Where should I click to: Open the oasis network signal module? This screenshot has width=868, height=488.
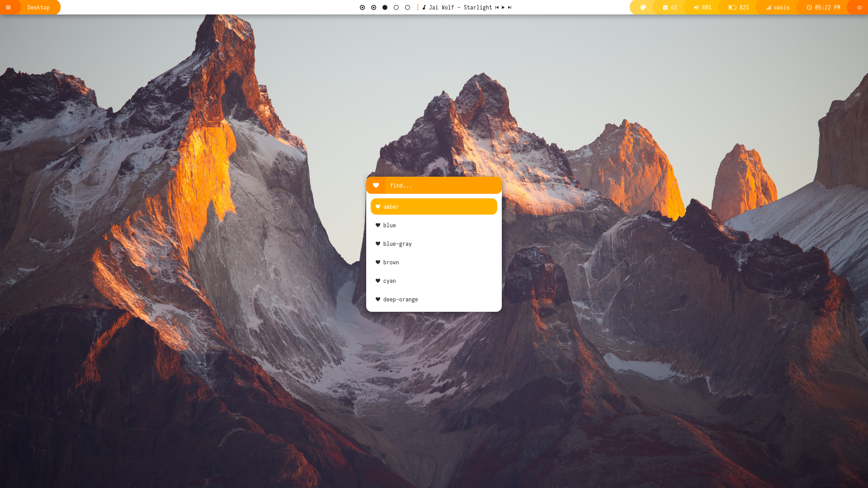click(x=778, y=7)
